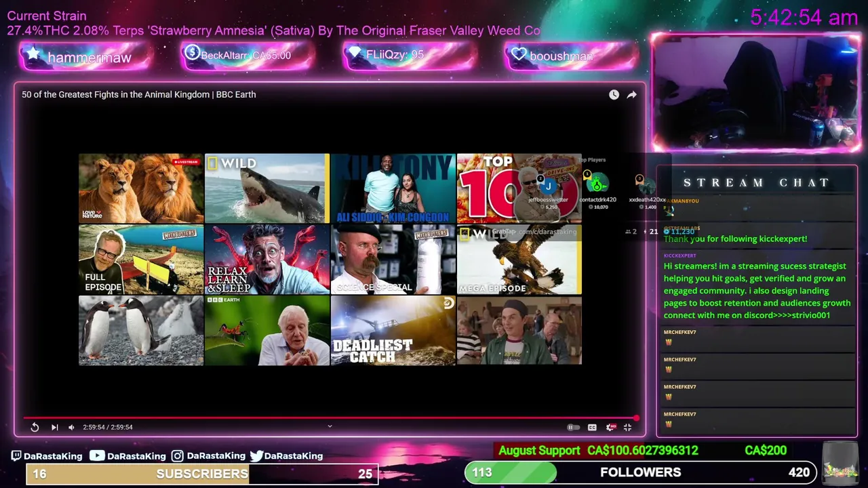
Task: Click the webcam feed panel
Action: tap(755, 93)
